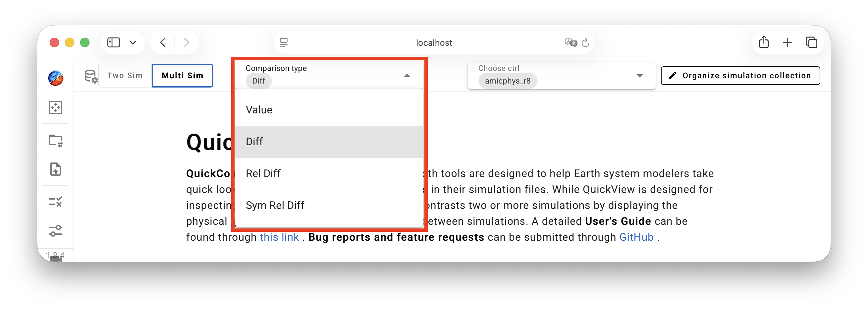Viewport: 868px width, 311px height.
Task: Click the reset view arrows icon
Action: (x=56, y=108)
